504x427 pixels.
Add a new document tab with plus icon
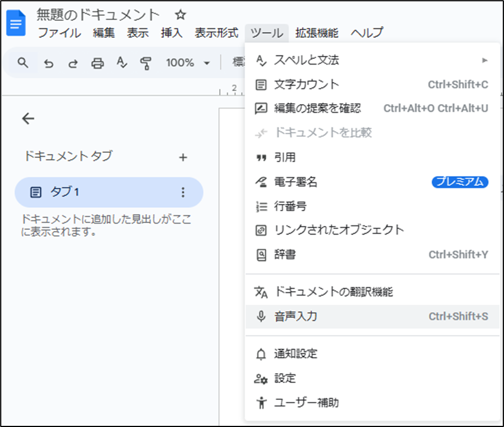pos(183,157)
